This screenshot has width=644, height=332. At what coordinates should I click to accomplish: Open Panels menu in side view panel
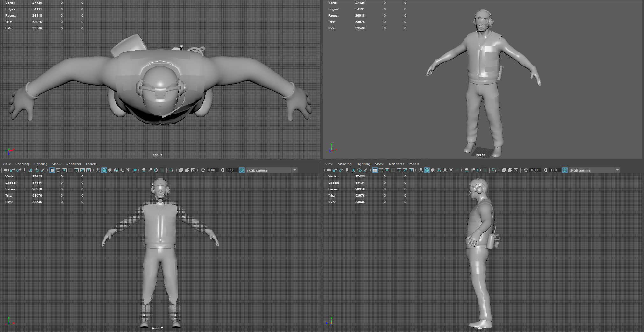point(414,164)
